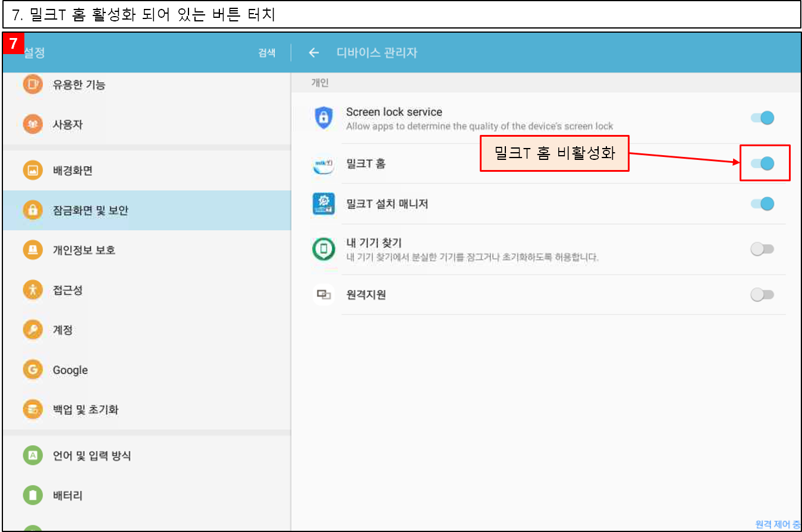Tap the 계정 key icon
The height and width of the screenshot is (532, 802).
coord(33,330)
